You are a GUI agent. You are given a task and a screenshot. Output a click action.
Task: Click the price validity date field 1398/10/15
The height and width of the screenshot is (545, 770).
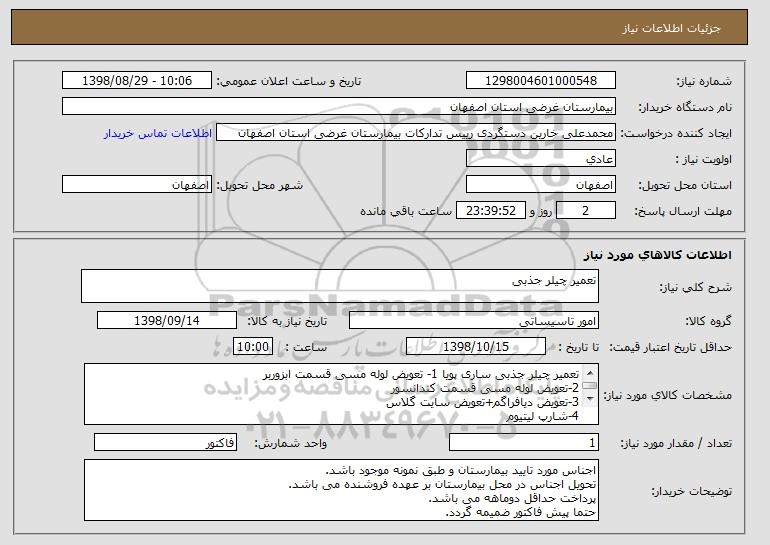pos(476,347)
